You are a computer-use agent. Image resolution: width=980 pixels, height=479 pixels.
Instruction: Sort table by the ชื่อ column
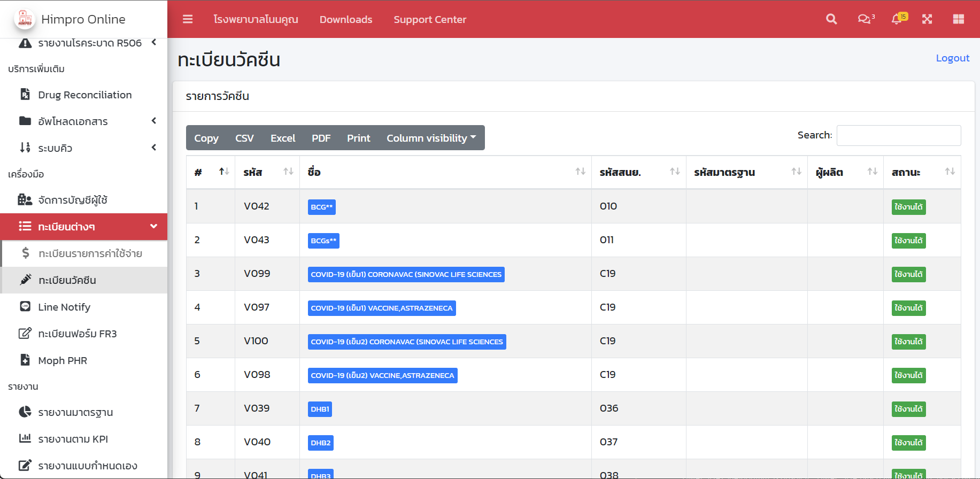[x=445, y=172]
